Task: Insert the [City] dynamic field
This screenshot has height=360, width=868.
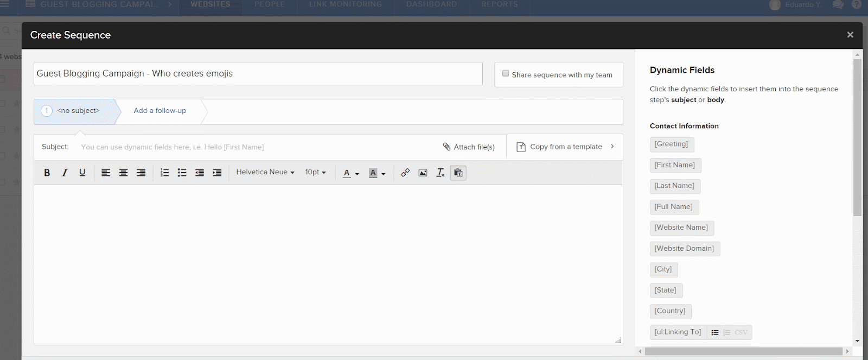Action: pos(663,270)
